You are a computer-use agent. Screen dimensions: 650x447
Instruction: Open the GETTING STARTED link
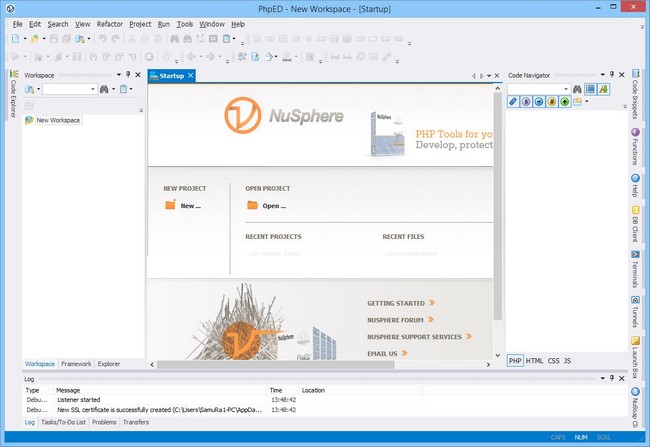400,303
